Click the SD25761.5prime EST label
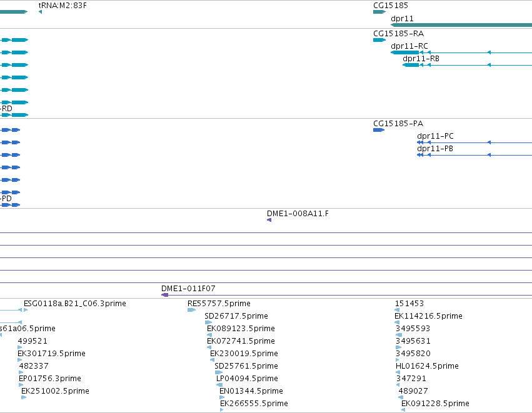This screenshot has width=532, height=413. click(x=246, y=366)
